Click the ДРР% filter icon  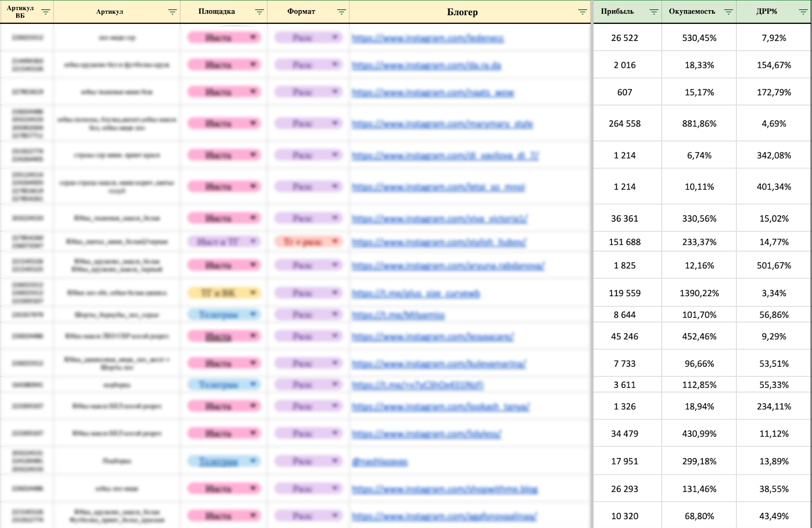tap(803, 12)
